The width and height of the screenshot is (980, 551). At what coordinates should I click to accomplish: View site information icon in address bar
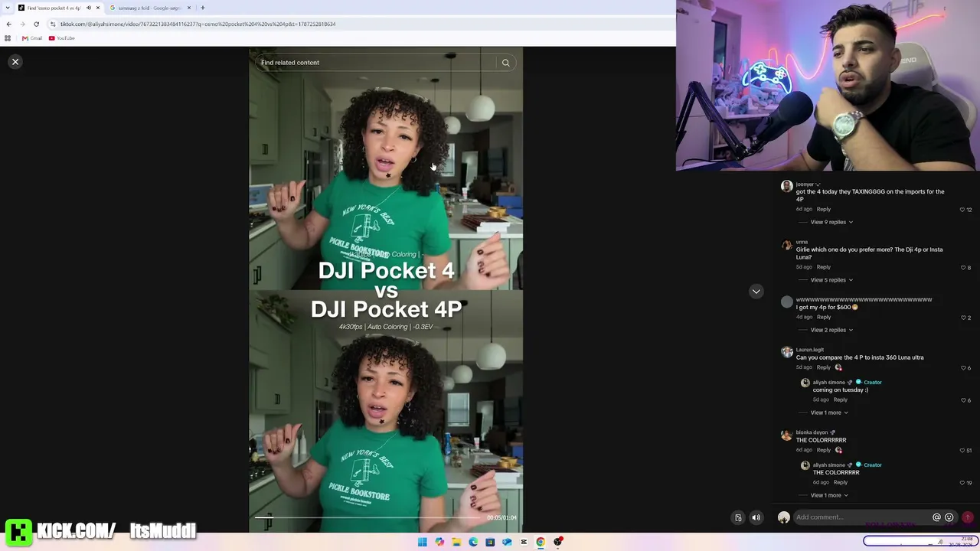(53, 24)
